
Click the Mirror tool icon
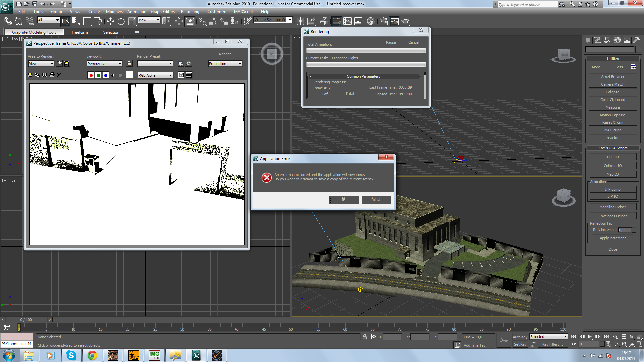[x=300, y=21]
